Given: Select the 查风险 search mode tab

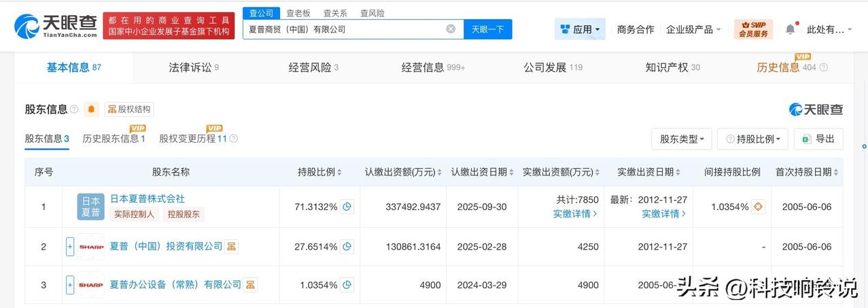Looking at the screenshot, I should (372, 12).
